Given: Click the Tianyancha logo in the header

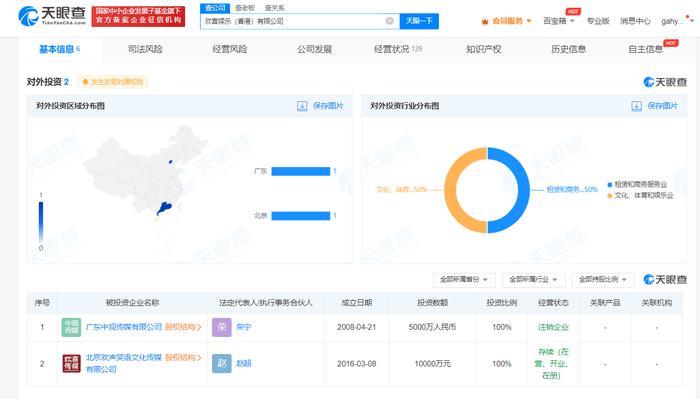Looking at the screenshot, I should coord(52,16).
